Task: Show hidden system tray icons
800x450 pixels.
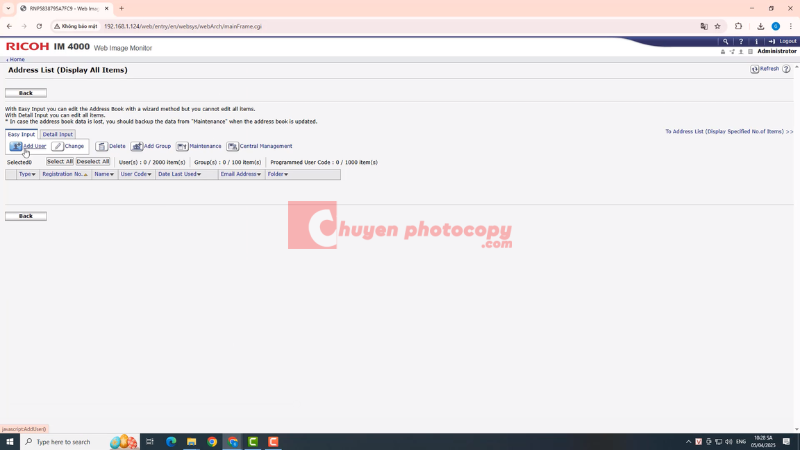Action: [688, 442]
